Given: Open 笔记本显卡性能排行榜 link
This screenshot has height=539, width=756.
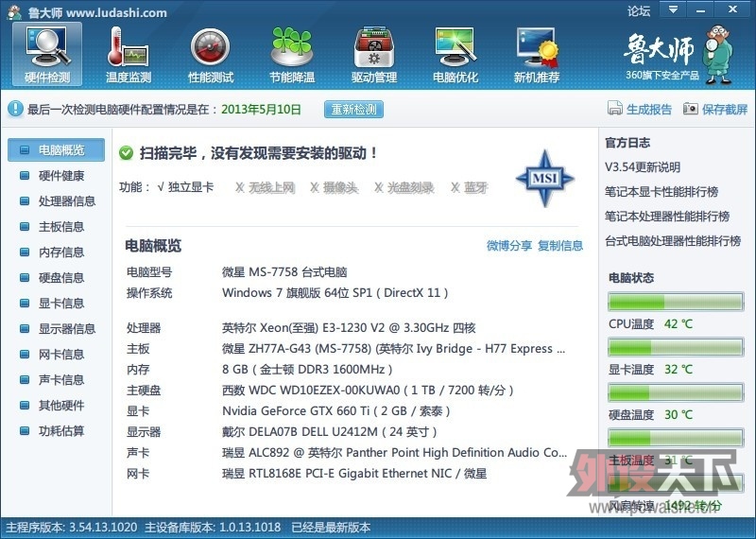Looking at the screenshot, I should [x=661, y=192].
